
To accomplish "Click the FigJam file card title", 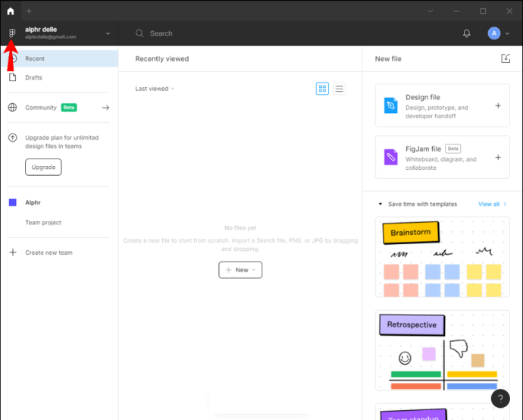I will [x=423, y=149].
